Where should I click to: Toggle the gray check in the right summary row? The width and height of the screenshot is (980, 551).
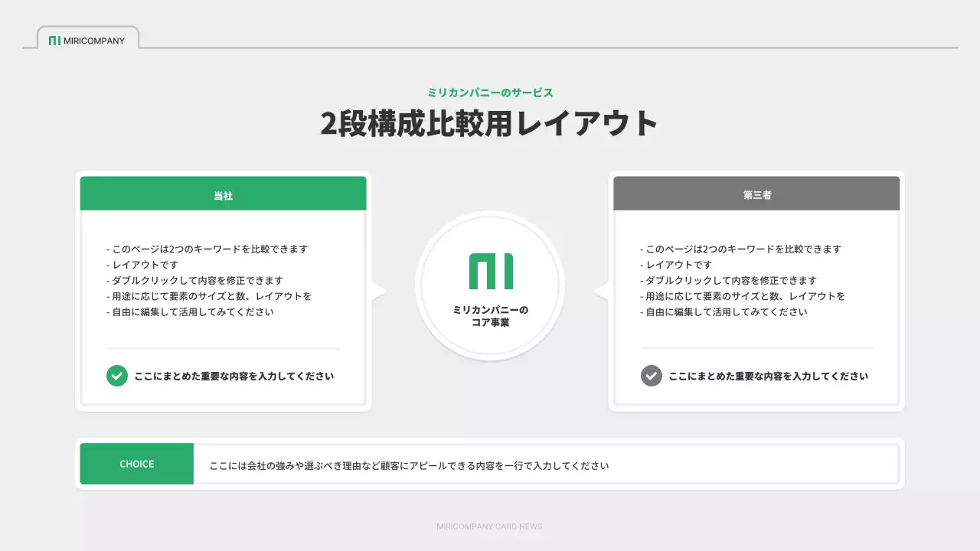[x=650, y=376]
